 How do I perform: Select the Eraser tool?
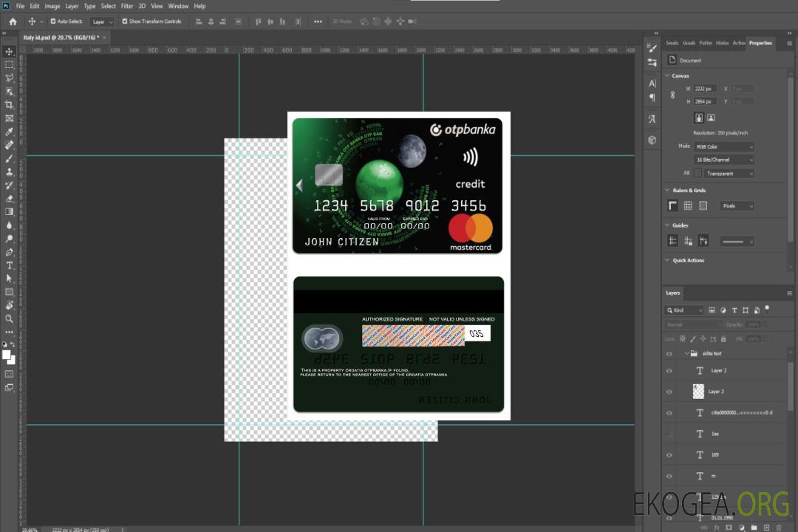[x=9, y=199]
